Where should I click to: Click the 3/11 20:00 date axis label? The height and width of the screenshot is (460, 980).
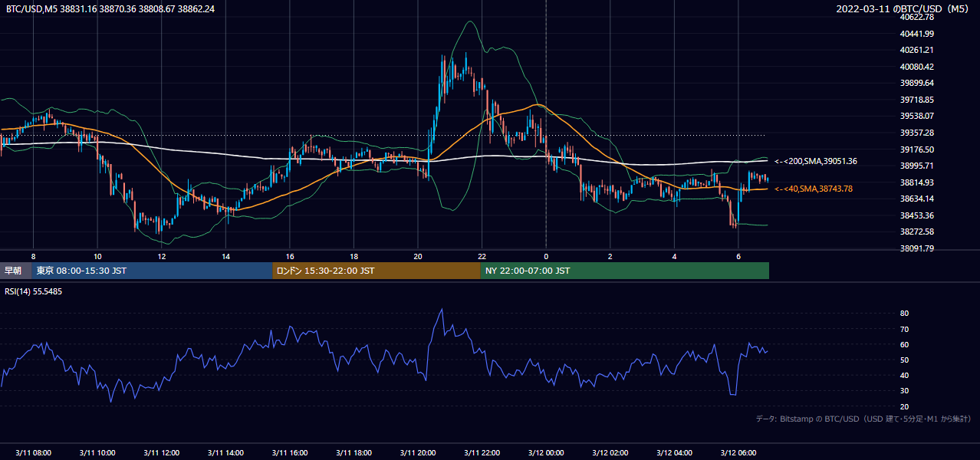(x=418, y=453)
